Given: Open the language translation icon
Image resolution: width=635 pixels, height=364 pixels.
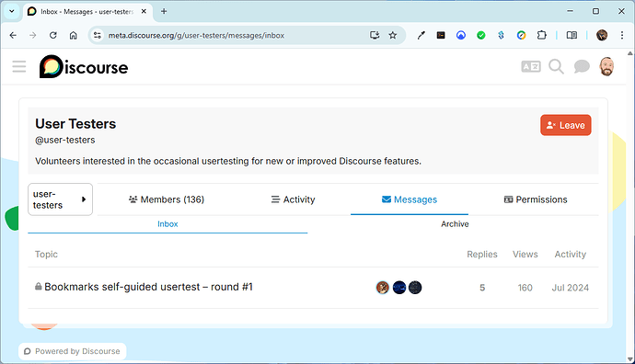Looking at the screenshot, I should click(530, 66).
